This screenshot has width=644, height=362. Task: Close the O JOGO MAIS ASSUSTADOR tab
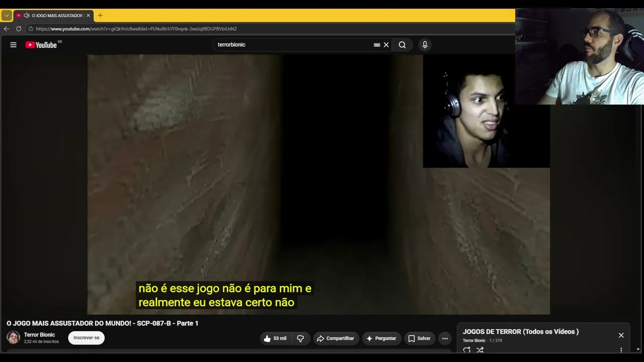(x=88, y=16)
